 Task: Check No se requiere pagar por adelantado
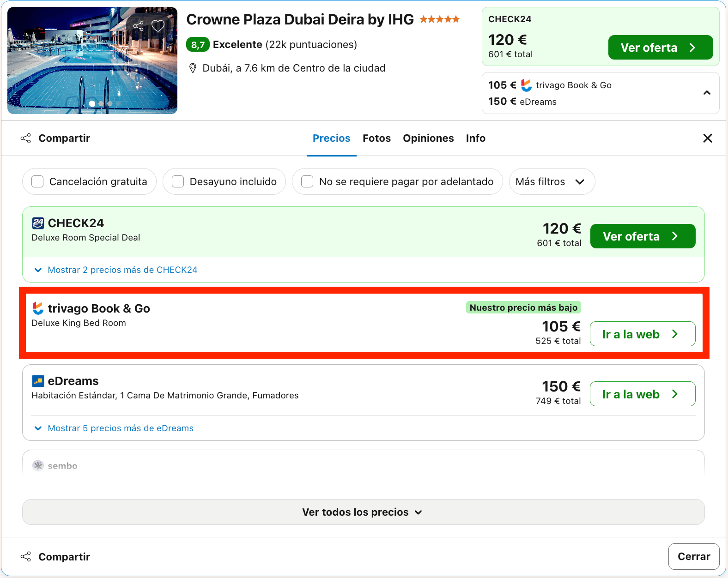307,181
